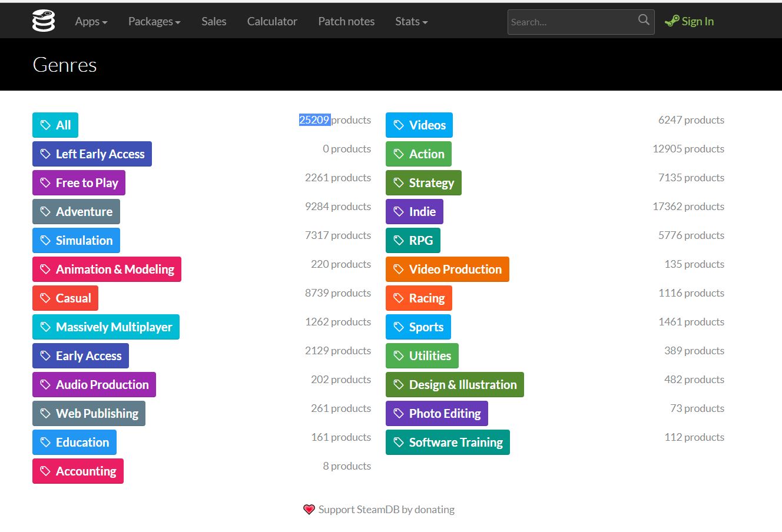
Task: Click the tag icon on Casual
Action: point(45,298)
